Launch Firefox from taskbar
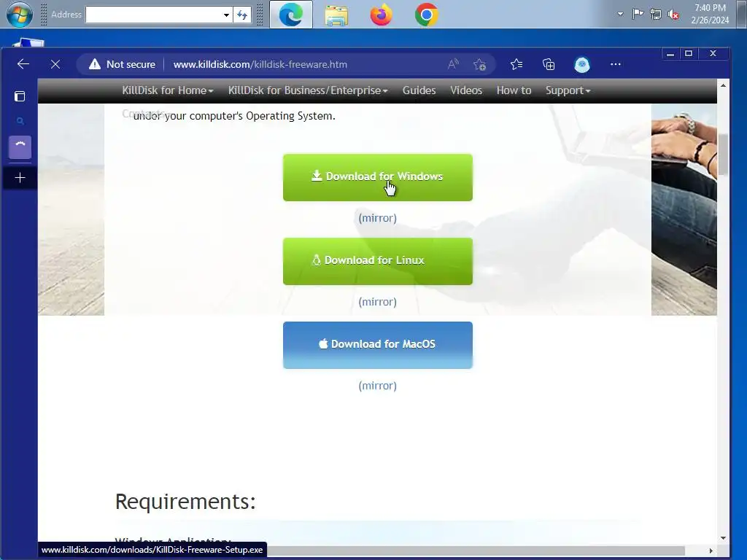 pos(381,15)
